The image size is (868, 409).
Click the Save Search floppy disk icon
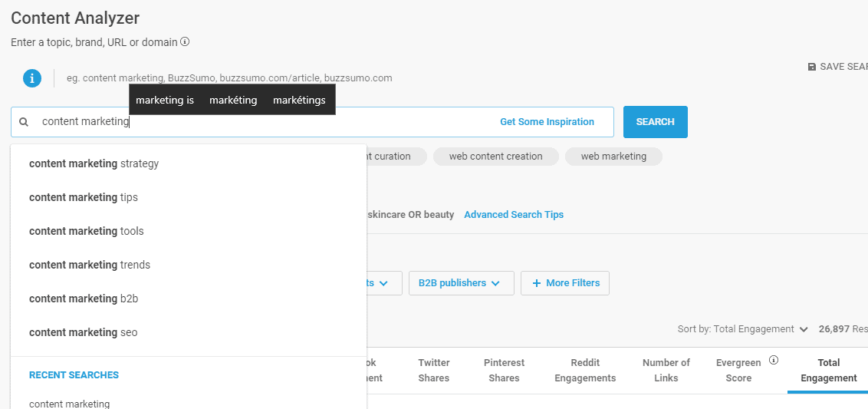(812, 67)
